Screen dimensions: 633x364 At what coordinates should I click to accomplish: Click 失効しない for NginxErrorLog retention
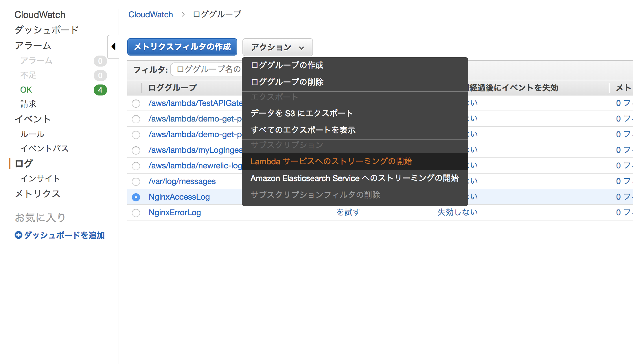(458, 212)
